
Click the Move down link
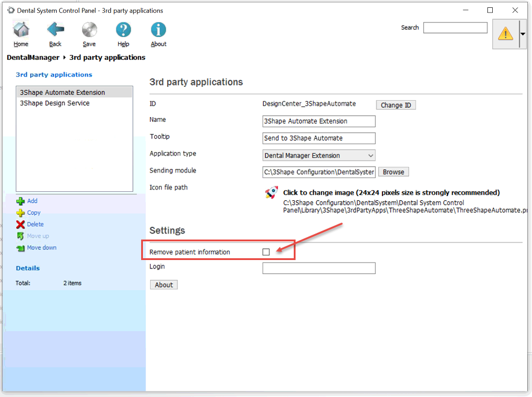click(x=42, y=248)
